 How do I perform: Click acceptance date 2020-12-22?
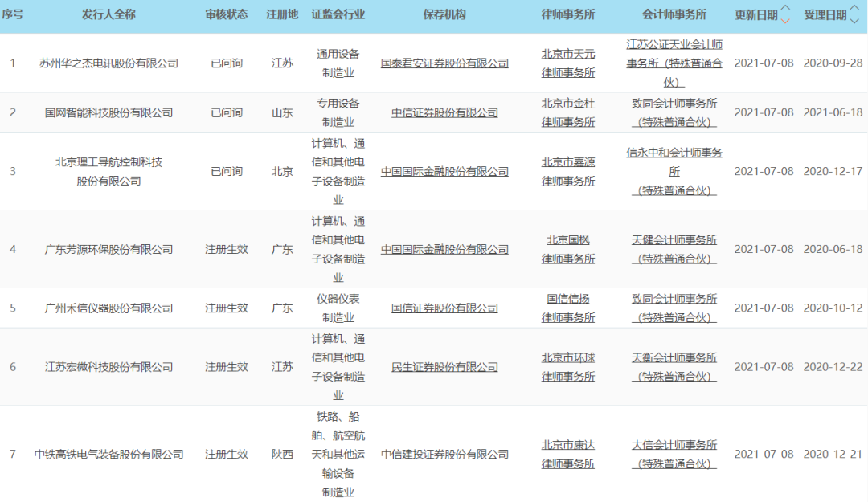[833, 367]
